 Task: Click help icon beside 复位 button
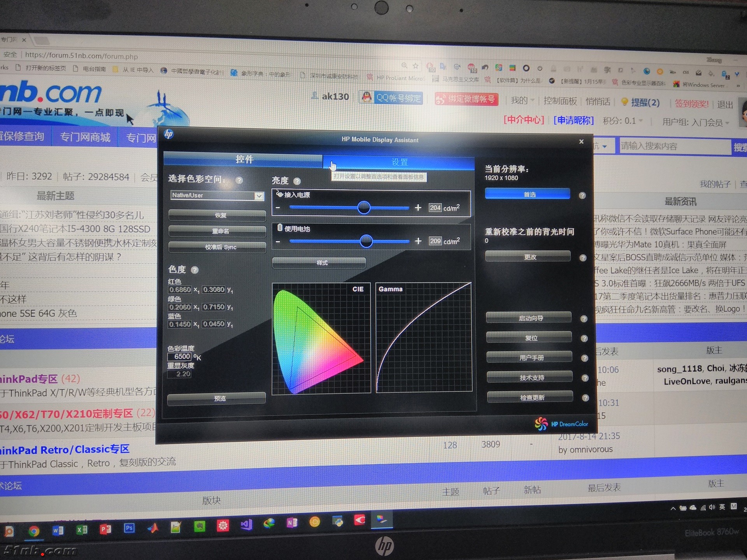coord(584,339)
